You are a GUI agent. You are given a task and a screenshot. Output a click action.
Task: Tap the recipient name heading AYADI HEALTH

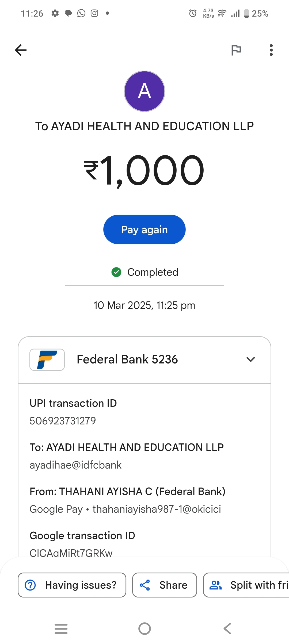tap(144, 126)
